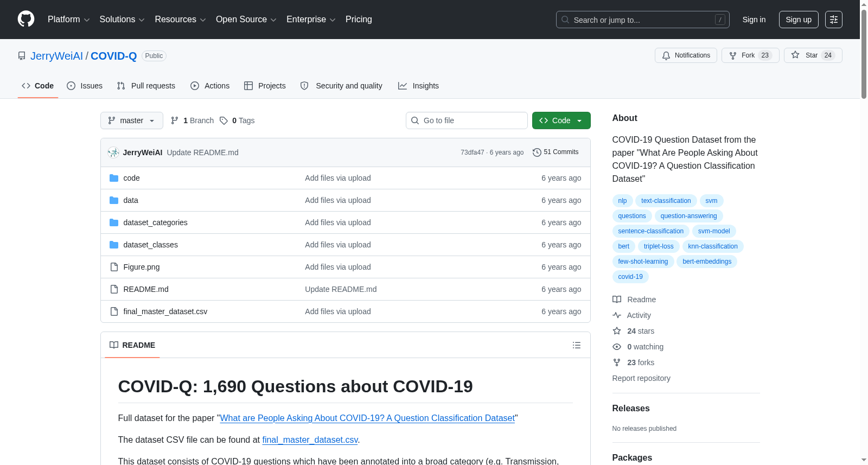The width and height of the screenshot is (868, 465).
Task: Click the fork icon beside 23 forks
Action: click(x=617, y=362)
